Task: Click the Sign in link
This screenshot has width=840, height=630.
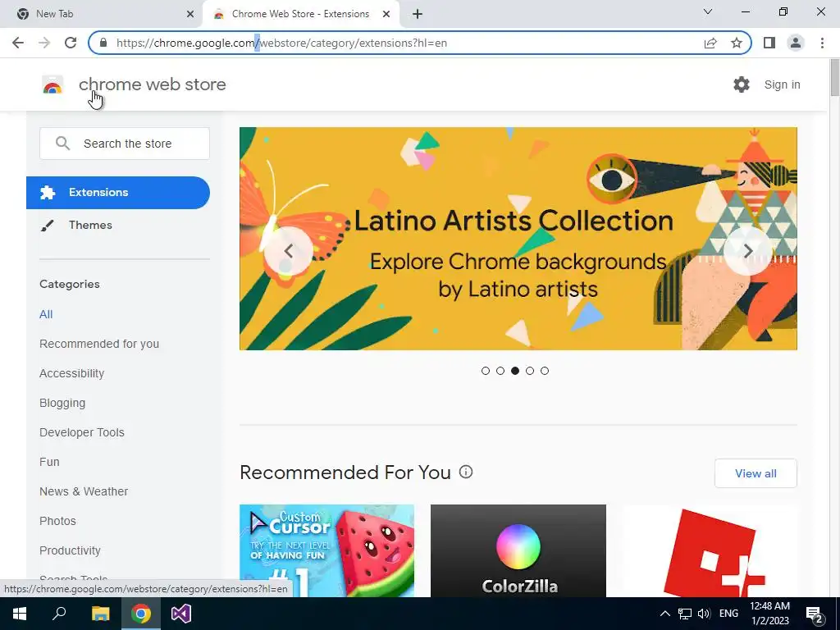Action: pos(782,84)
